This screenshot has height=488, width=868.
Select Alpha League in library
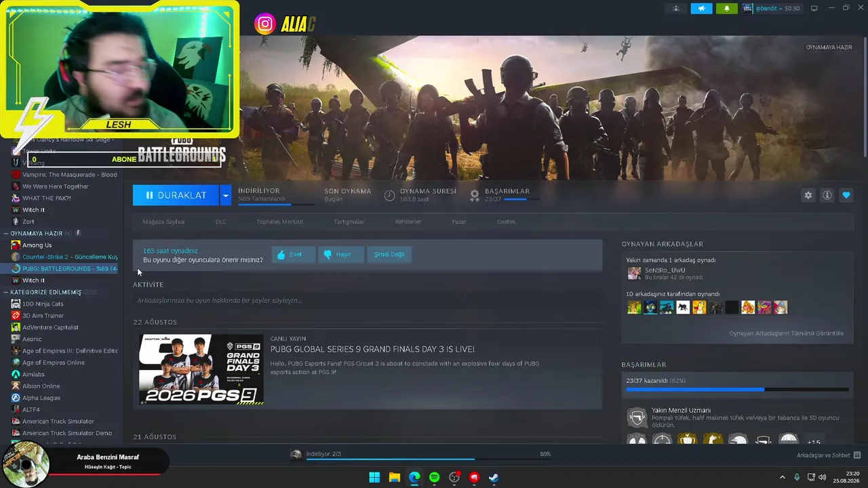point(41,398)
